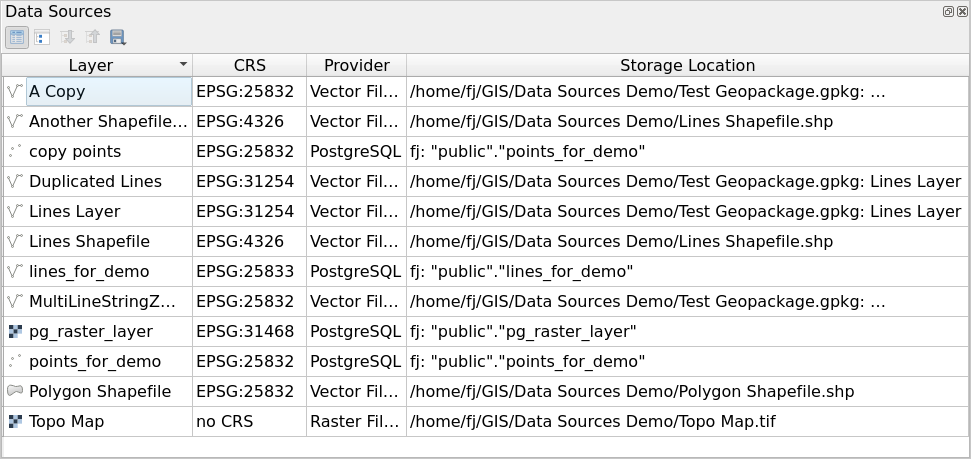Click raster icon of pg_raster_layer
971x459 pixels.
[x=15, y=331]
